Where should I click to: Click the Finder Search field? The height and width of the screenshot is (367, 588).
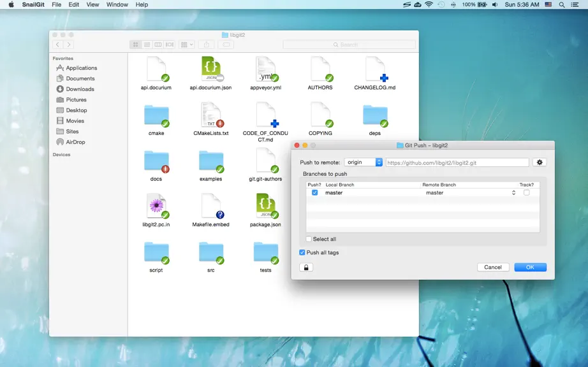point(349,45)
